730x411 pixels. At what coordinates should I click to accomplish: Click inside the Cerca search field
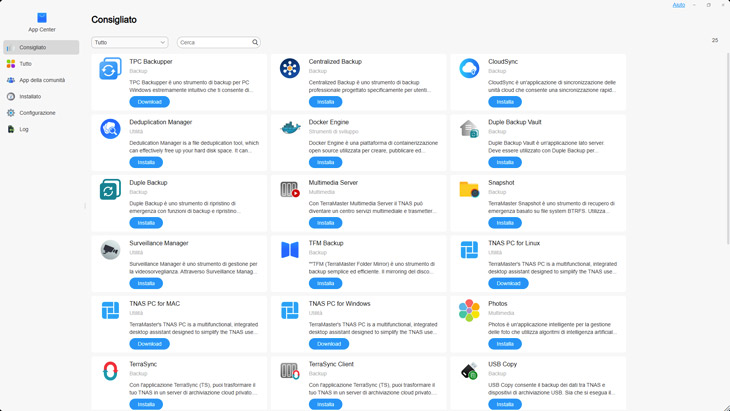coord(213,43)
